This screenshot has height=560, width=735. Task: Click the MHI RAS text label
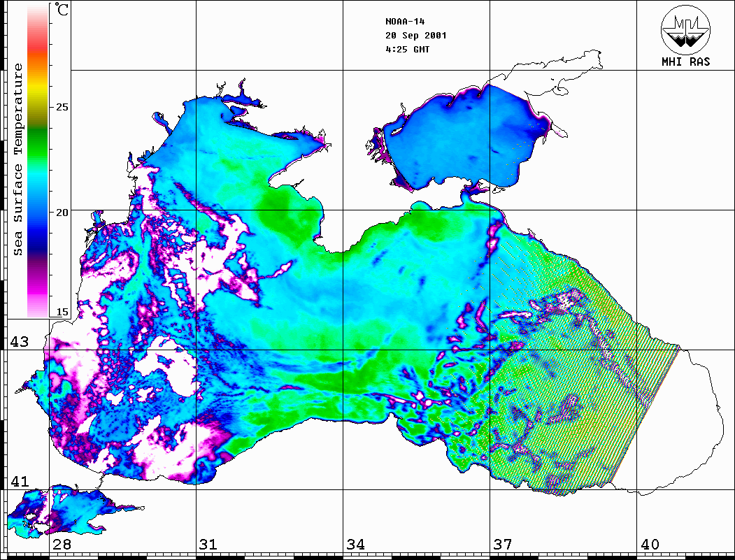(686, 62)
